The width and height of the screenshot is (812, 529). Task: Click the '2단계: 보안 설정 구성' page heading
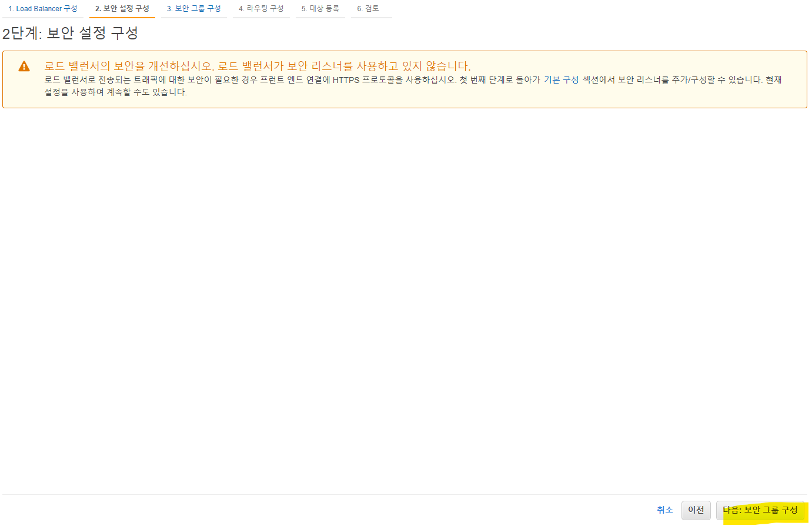70,34
